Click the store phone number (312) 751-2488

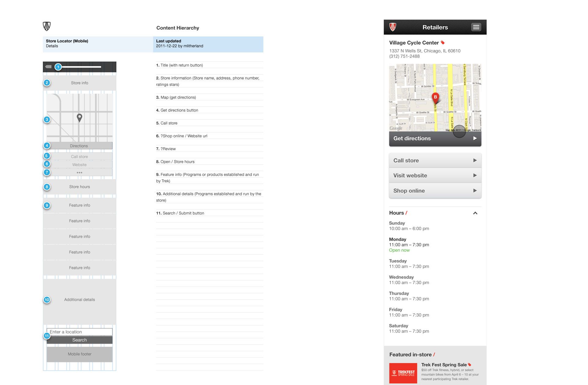[404, 56]
